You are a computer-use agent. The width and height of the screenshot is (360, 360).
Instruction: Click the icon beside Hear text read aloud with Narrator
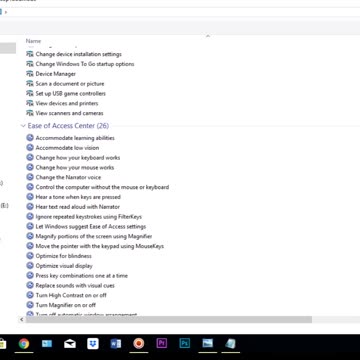pos(30,207)
